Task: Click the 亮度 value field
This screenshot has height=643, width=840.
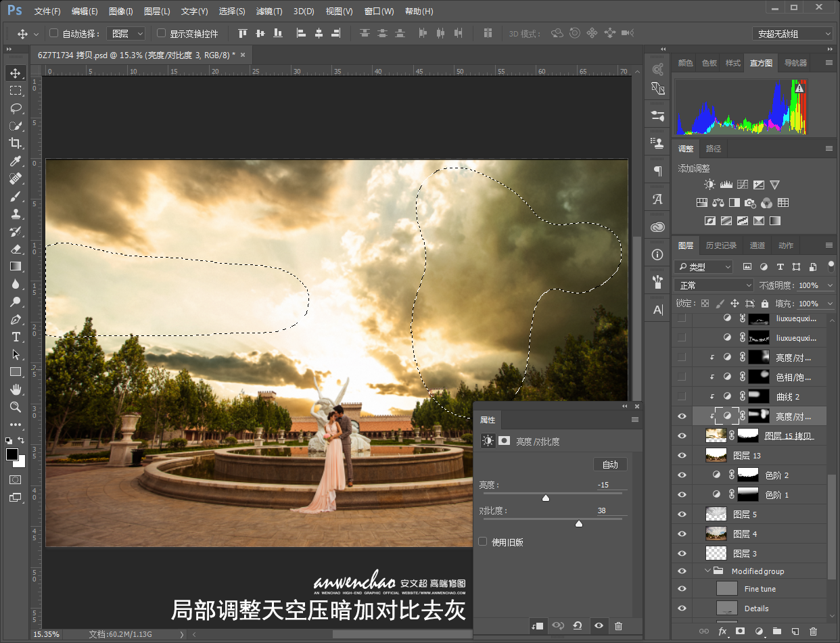Action: click(603, 485)
